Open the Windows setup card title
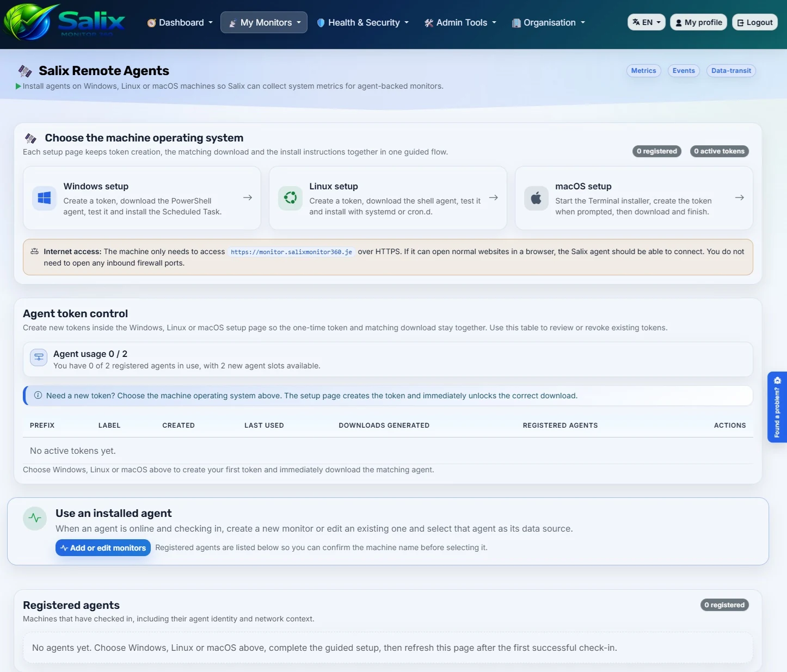 tap(96, 186)
